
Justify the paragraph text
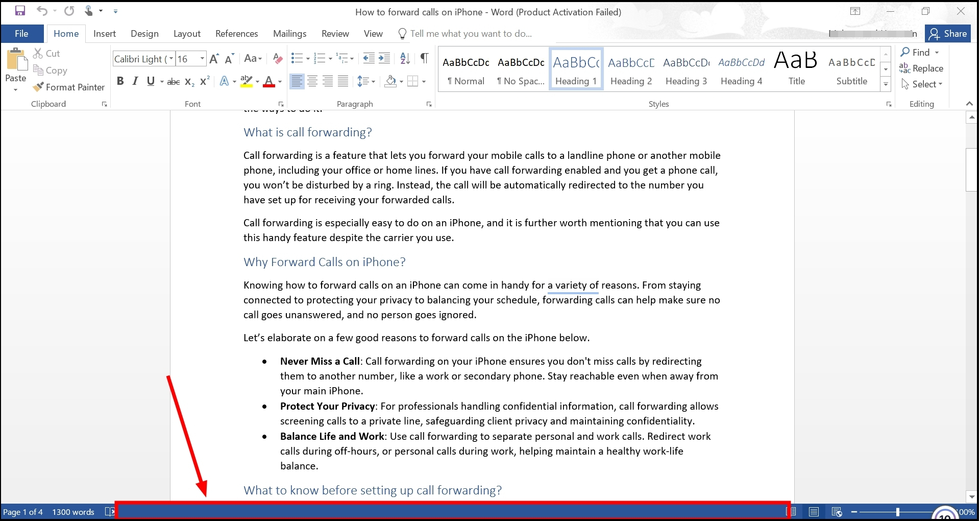pos(343,81)
